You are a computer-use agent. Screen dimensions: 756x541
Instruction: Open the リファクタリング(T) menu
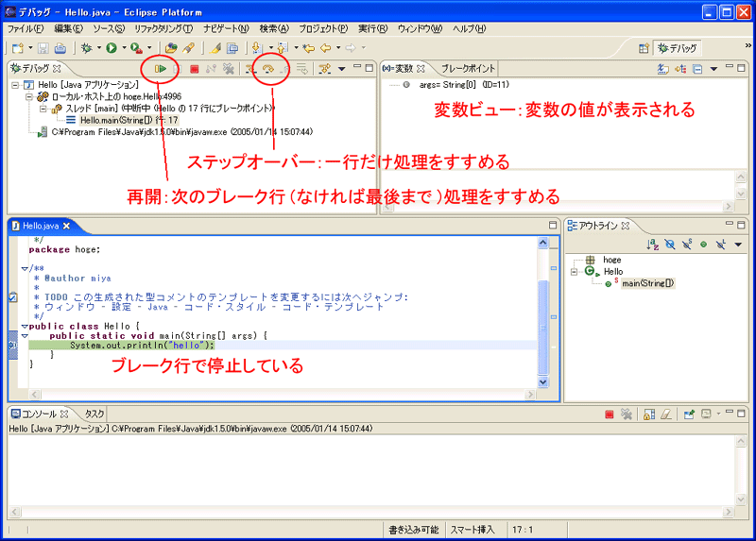pyautogui.click(x=163, y=29)
